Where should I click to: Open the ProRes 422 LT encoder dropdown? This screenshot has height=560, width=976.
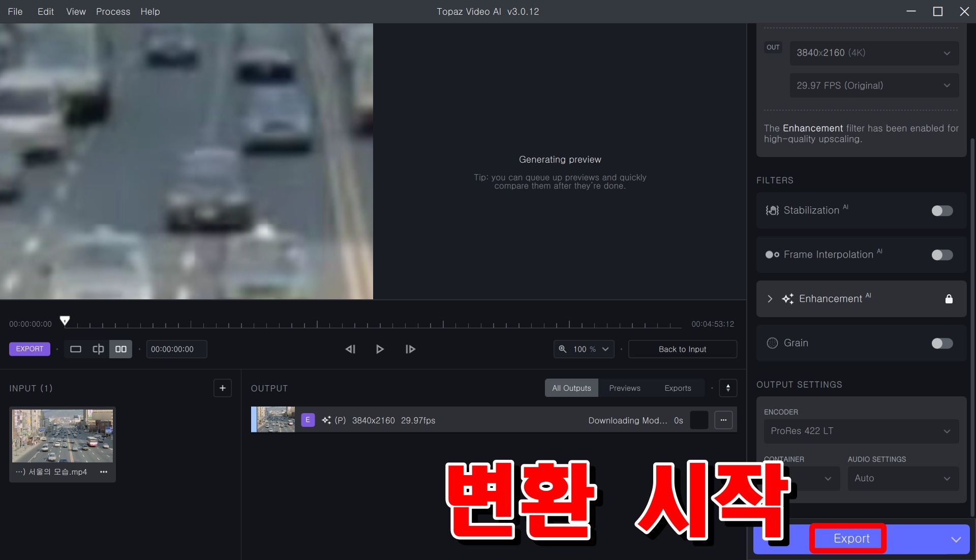tap(861, 431)
